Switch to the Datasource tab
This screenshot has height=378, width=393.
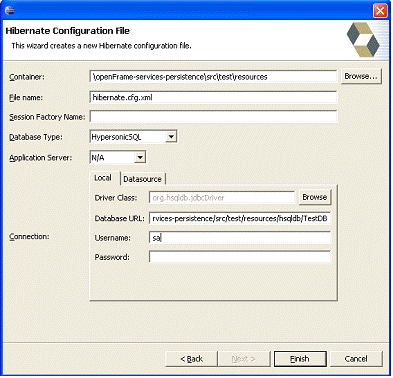[142, 179]
